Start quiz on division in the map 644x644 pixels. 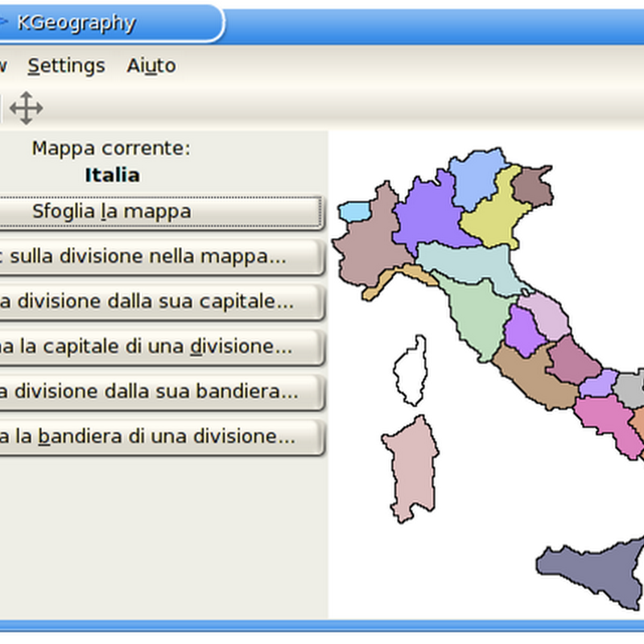(161, 257)
